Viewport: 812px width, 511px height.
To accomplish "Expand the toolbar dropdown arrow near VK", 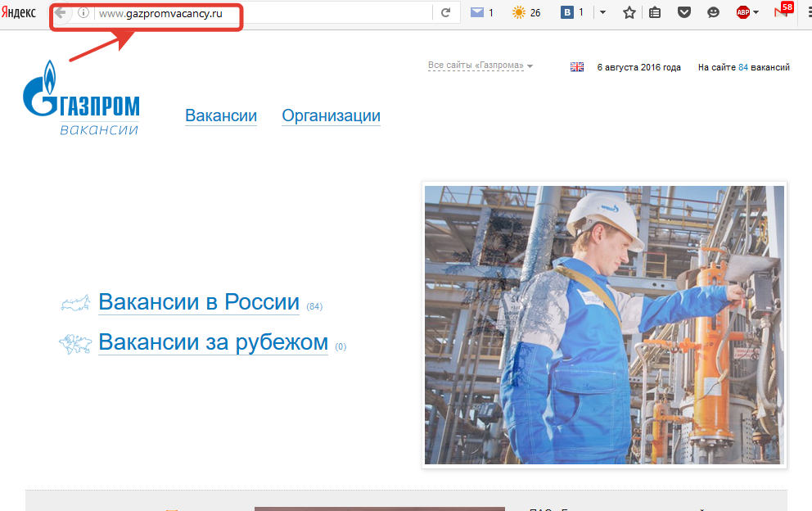I will [602, 12].
